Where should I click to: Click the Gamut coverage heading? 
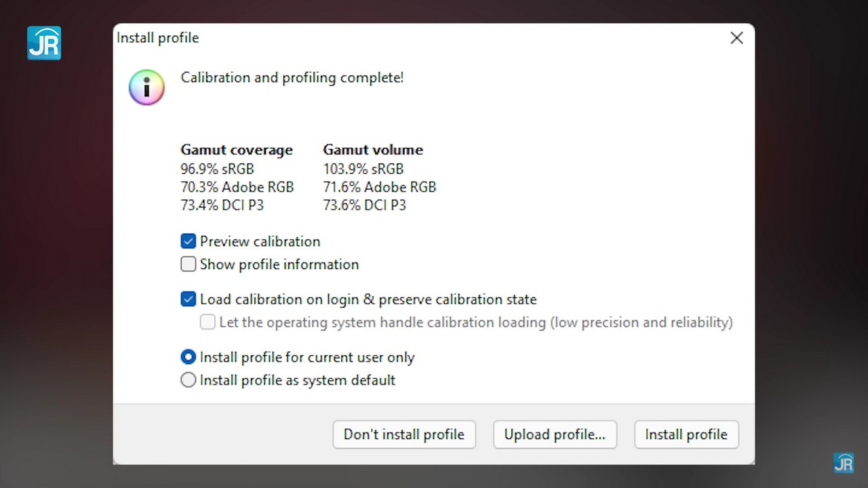tap(237, 150)
